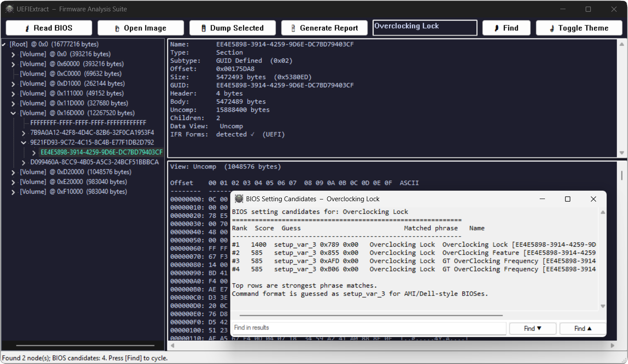The width and height of the screenshot is (628, 364).
Task: Select the [Volume] @ 0xC0000 entry
Action: coord(70,74)
